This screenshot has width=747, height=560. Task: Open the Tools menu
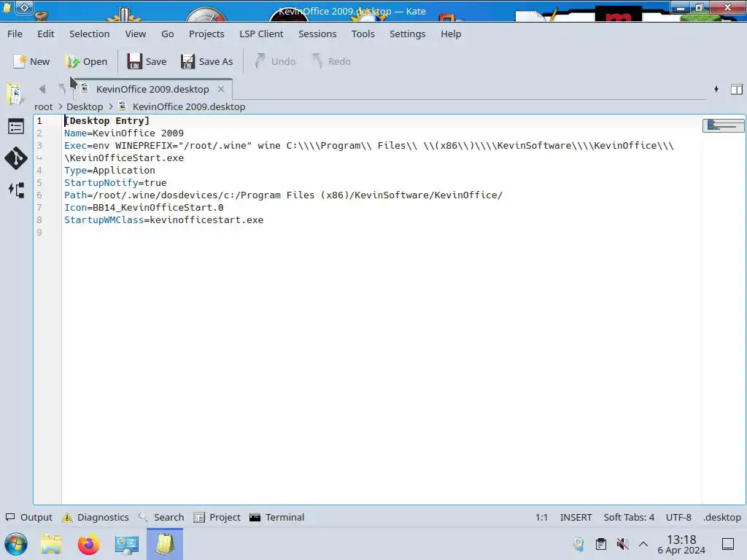click(363, 34)
